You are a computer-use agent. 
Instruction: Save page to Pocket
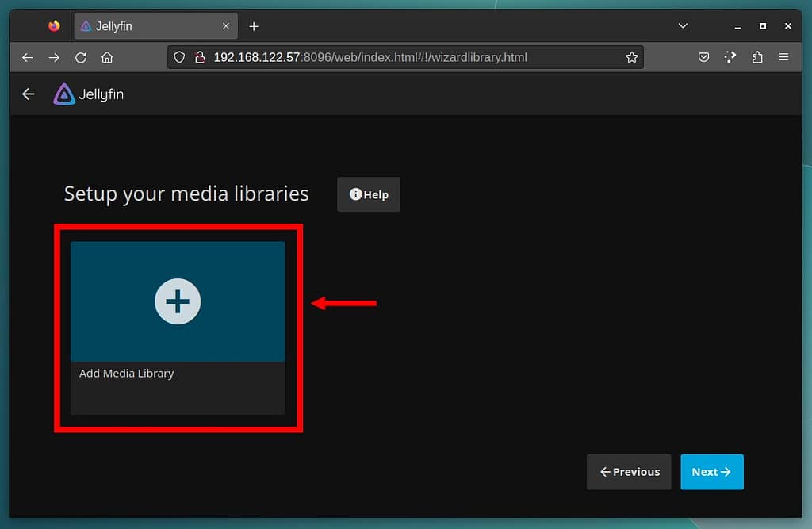(x=703, y=57)
